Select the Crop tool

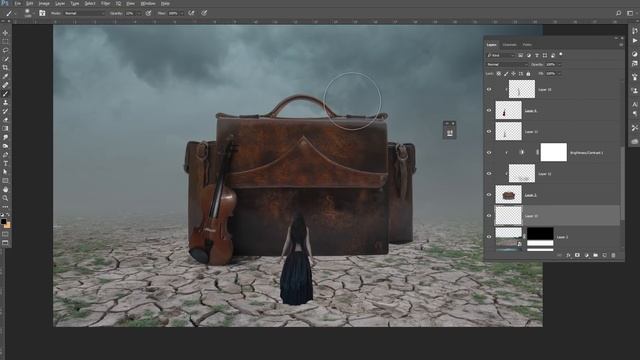coord(5,67)
